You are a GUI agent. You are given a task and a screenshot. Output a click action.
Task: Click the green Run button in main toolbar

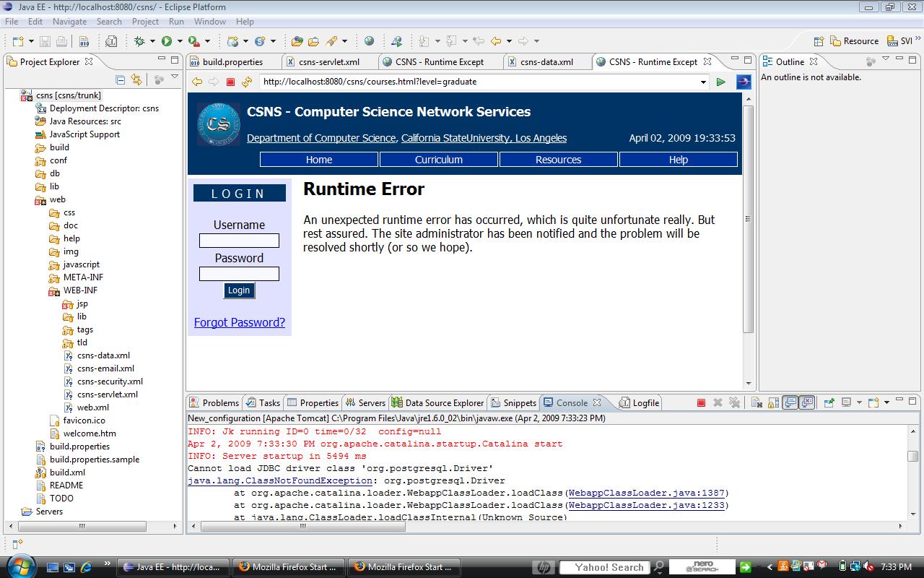(167, 41)
